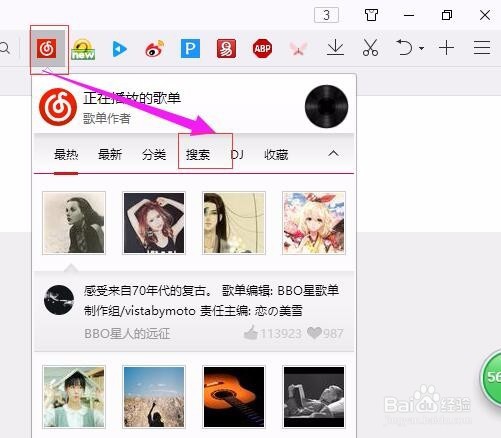Viewport: 501px width, 438px height.
Task: Click the round author avatar in description
Action: [59, 300]
